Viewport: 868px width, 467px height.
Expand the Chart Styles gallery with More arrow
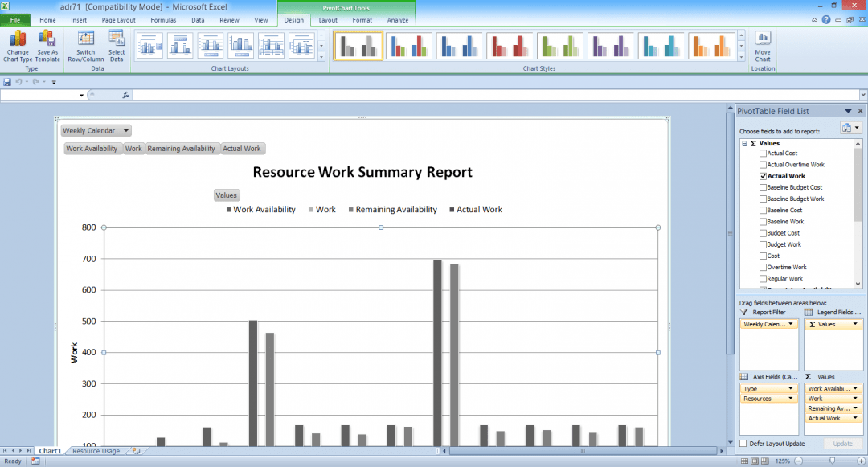tap(739, 55)
